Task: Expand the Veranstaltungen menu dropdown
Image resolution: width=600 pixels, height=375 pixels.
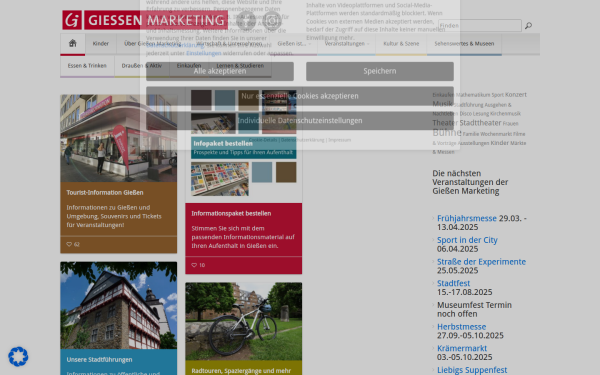Action: pyautogui.click(x=347, y=44)
